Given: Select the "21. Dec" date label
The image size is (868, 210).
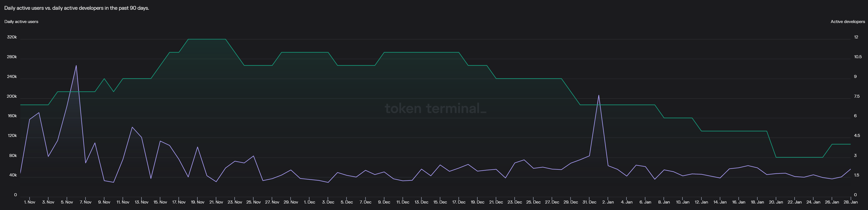Looking at the screenshot, I should click(x=496, y=202).
